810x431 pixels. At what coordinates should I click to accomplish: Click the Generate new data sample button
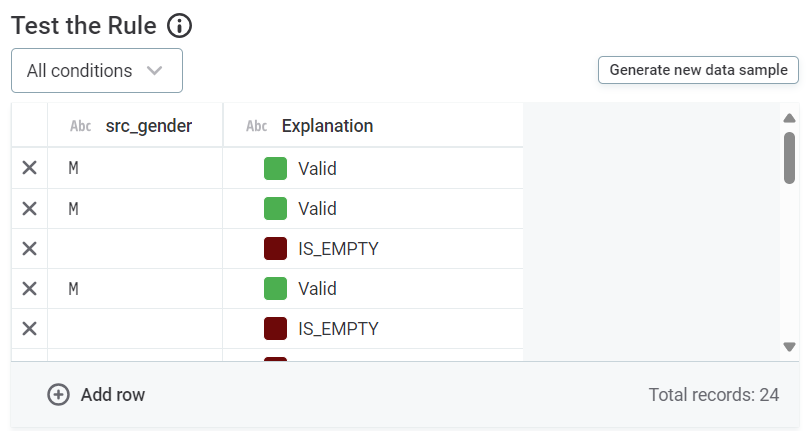click(x=698, y=70)
